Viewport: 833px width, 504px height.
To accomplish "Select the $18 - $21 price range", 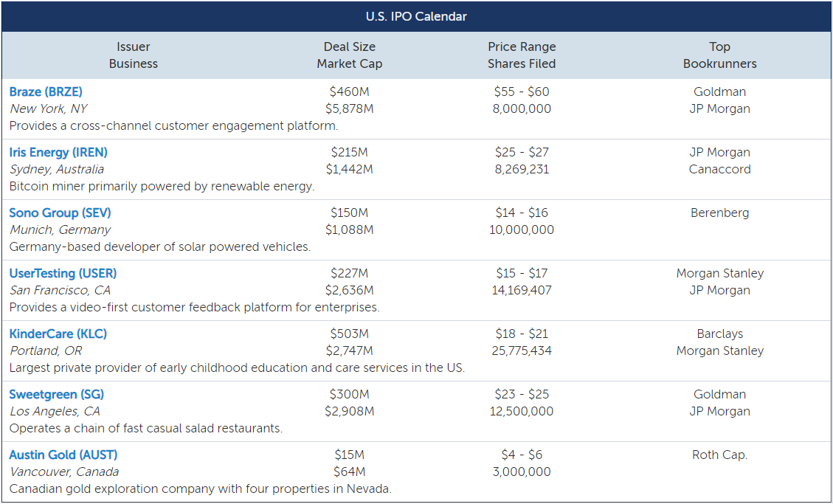I will coord(522,334).
